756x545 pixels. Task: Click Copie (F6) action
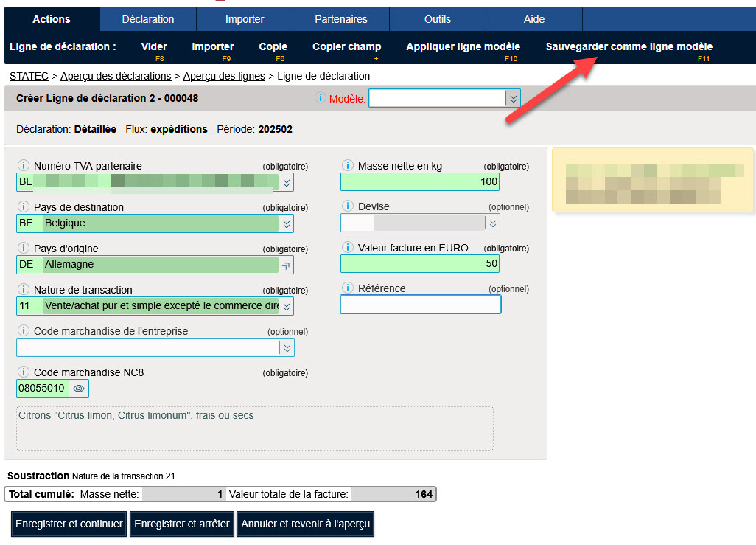pyautogui.click(x=273, y=47)
